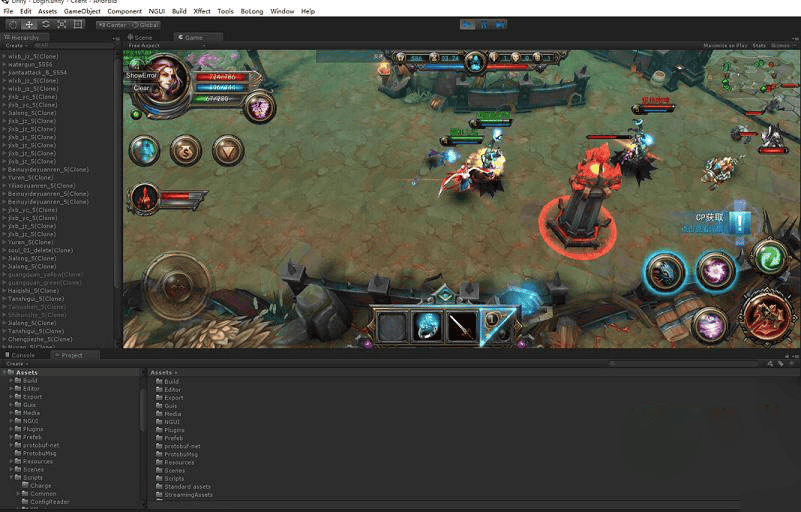
Task: Expand the Export folder in Assets tree
Action: [x=11, y=397]
